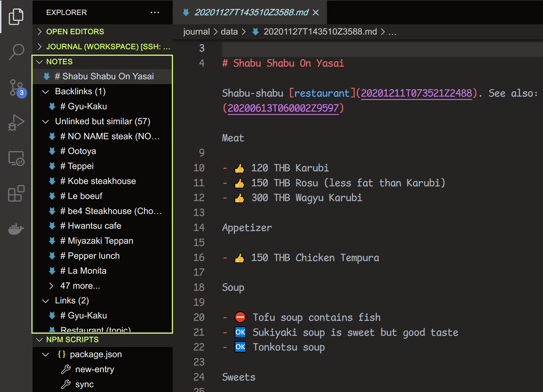Open Explorer more actions ellipsis menu

pos(155,12)
